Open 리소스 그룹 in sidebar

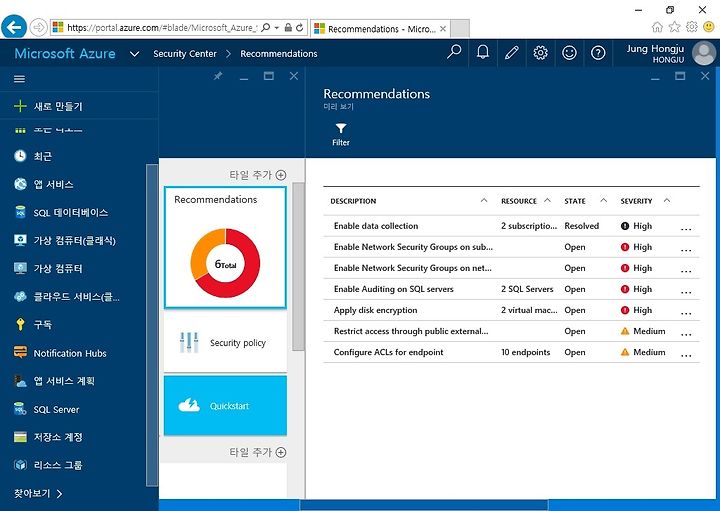[x=48, y=465]
